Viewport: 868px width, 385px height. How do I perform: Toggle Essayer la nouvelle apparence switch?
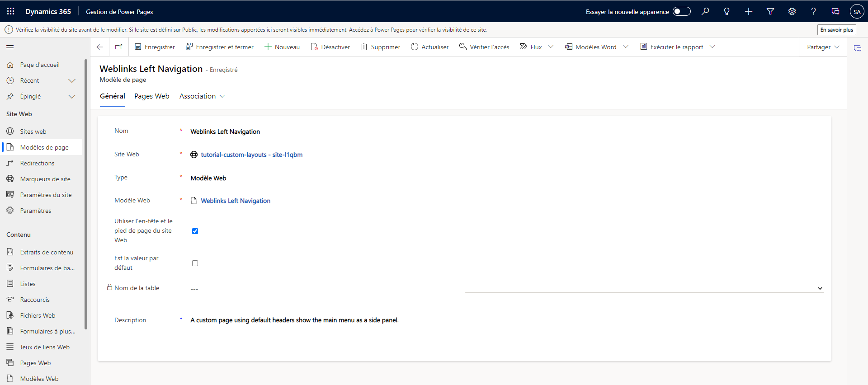682,11
